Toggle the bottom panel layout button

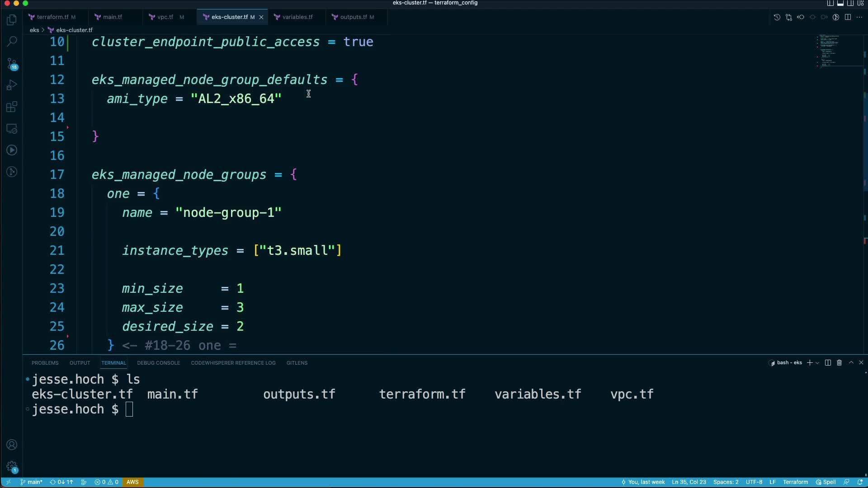click(x=840, y=3)
